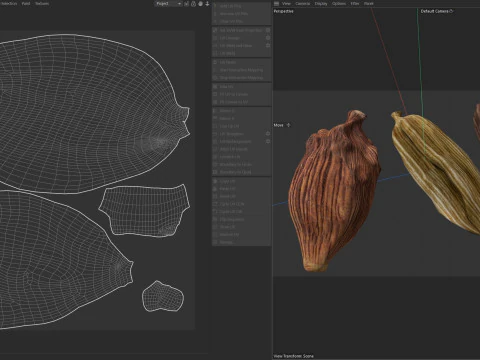This screenshot has width=480, height=360.
Task: Open the viewport Cameras menu
Action: tap(303, 4)
